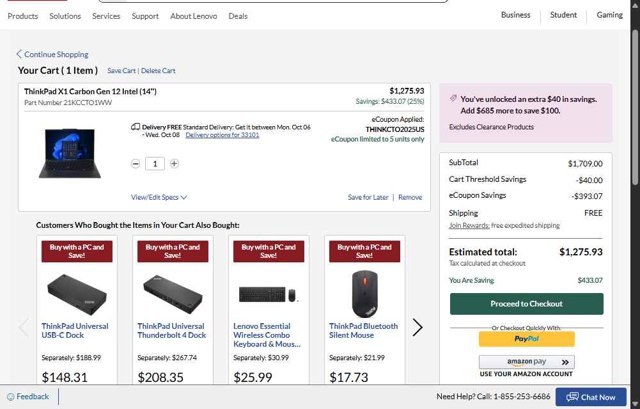Screen dimensions: 640x409
Task: Click ThinkPad Universal Thunderbolt 4 Dock image
Action: point(173,294)
